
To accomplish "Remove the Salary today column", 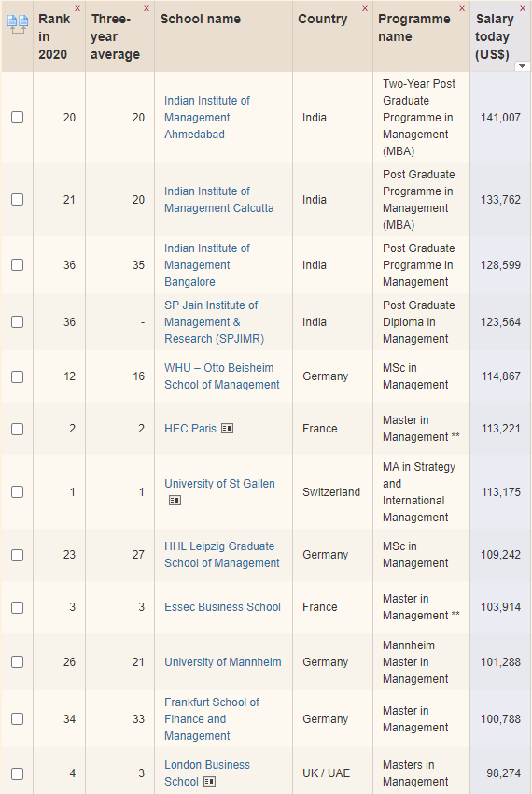I will tap(523, 8).
